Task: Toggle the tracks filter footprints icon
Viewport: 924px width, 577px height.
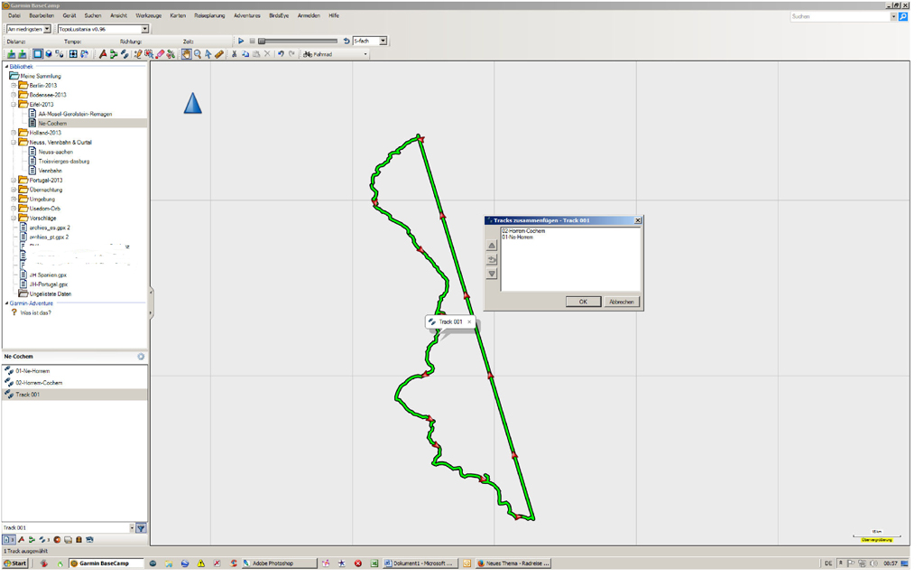Action: [42, 540]
